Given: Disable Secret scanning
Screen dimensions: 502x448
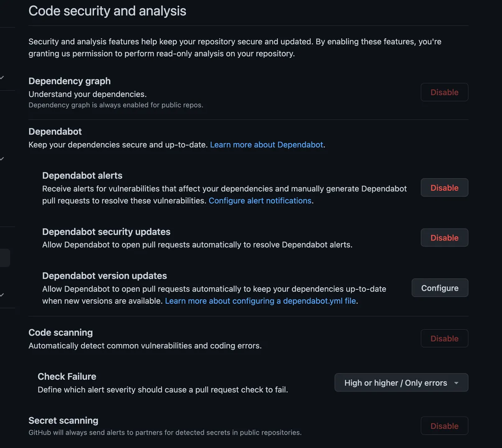Looking at the screenshot, I should 444,426.
